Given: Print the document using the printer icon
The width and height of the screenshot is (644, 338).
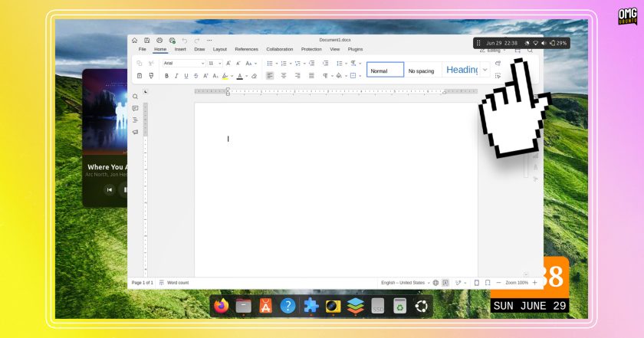Looking at the screenshot, I should 159,41.
